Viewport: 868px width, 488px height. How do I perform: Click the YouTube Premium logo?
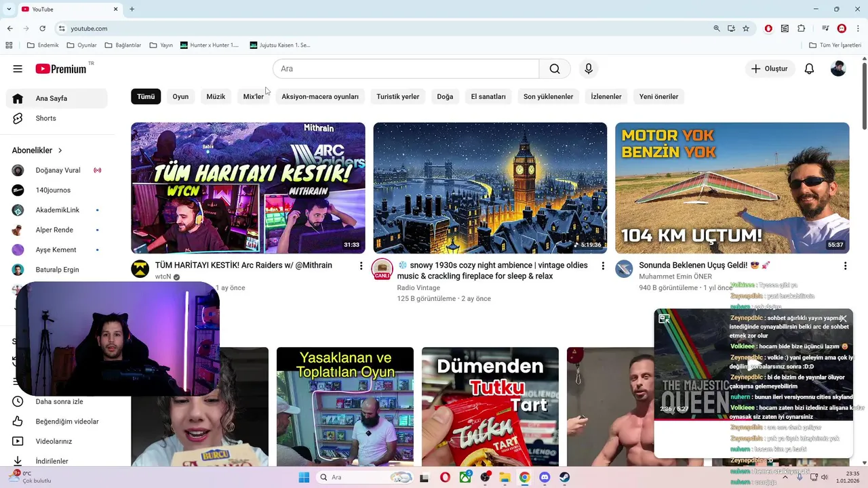(61, 68)
